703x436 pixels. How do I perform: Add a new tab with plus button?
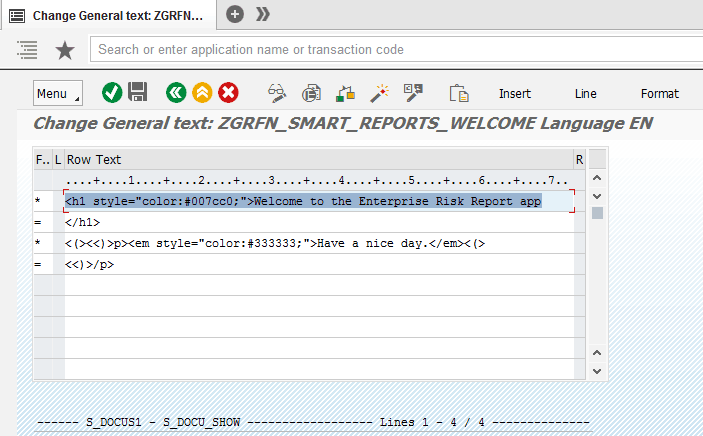pyautogui.click(x=235, y=14)
